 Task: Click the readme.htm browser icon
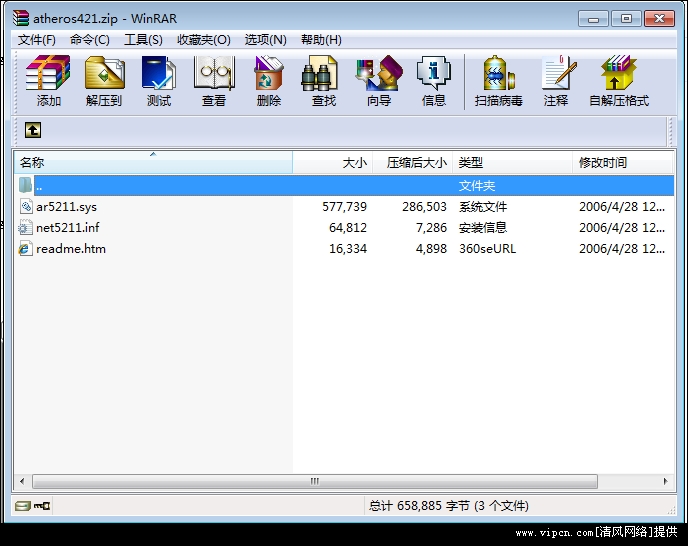(x=25, y=248)
